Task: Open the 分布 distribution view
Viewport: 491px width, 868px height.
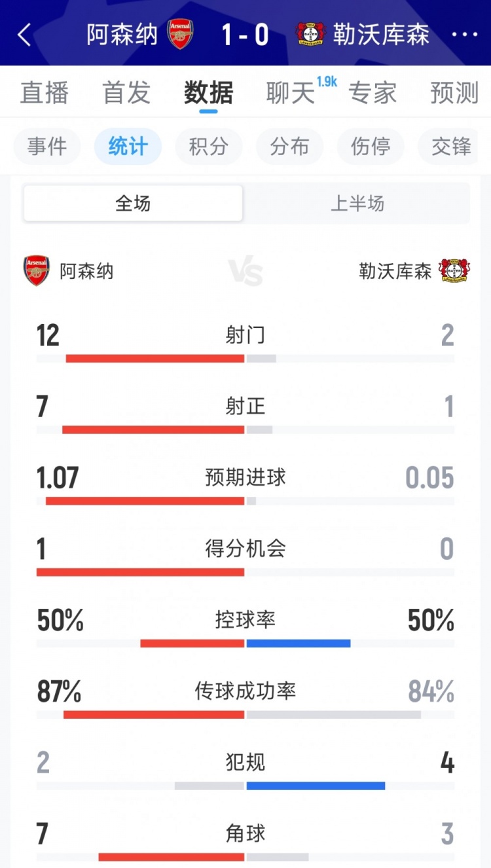Action: click(x=289, y=147)
